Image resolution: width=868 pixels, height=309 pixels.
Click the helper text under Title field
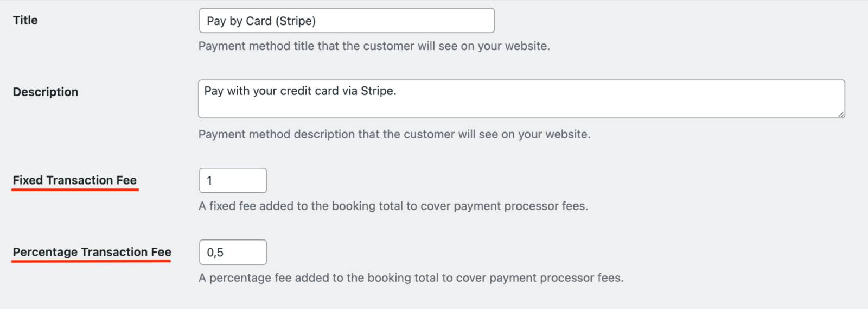374,46
